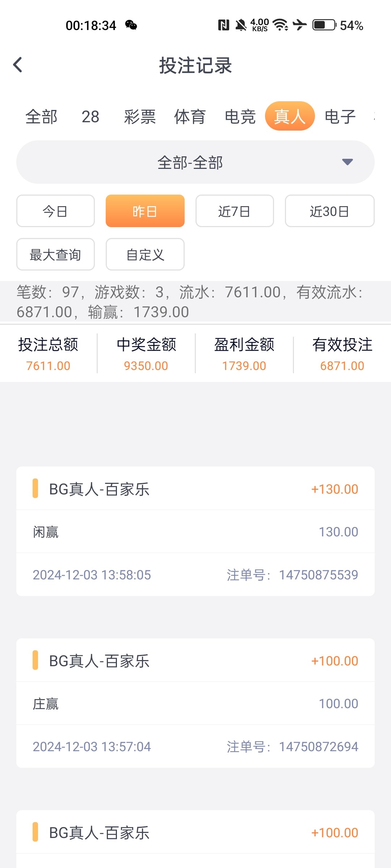Open the 全部-全部 game filter selector
Viewport: 391px width, 868px height.
point(190,162)
